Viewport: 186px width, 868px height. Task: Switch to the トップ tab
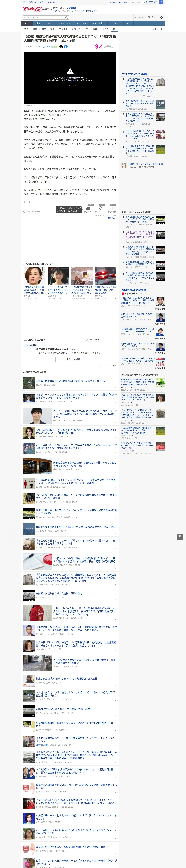[x=27, y=24]
